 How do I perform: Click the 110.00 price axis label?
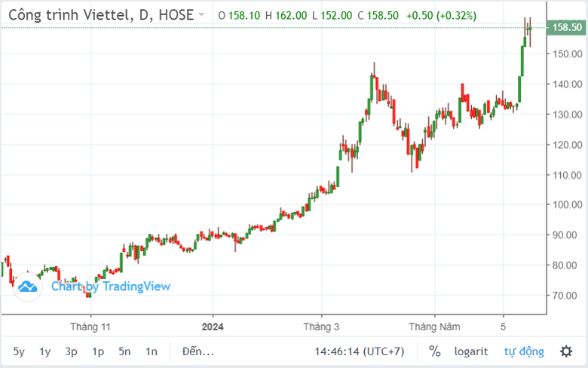point(567,175)
